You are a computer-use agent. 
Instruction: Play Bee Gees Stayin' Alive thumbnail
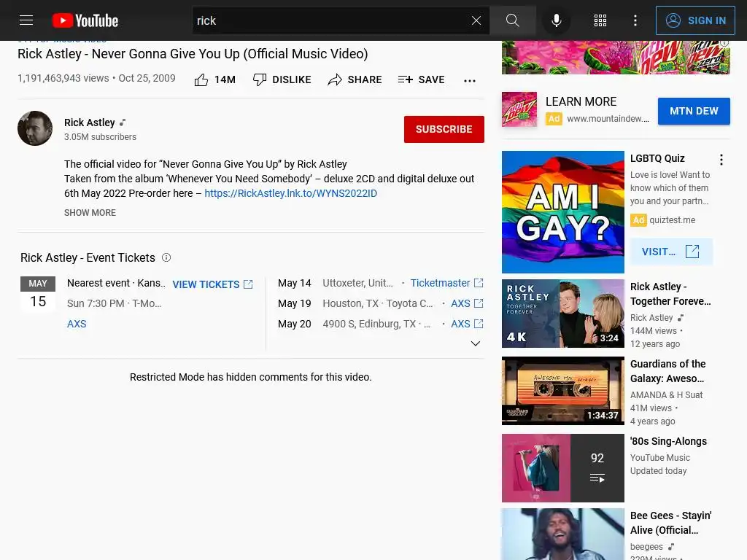[562, 534]
